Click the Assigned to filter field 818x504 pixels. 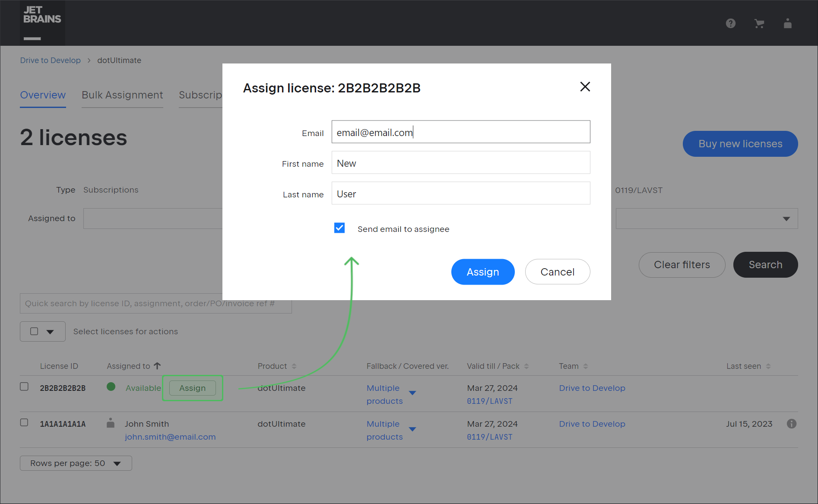(x=153, y=219)
